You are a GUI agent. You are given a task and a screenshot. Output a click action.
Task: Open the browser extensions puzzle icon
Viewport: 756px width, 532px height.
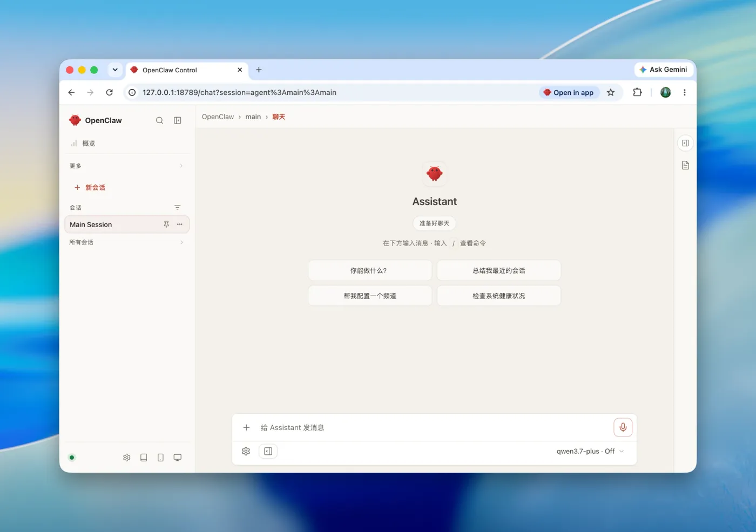(x=637, y=92)
